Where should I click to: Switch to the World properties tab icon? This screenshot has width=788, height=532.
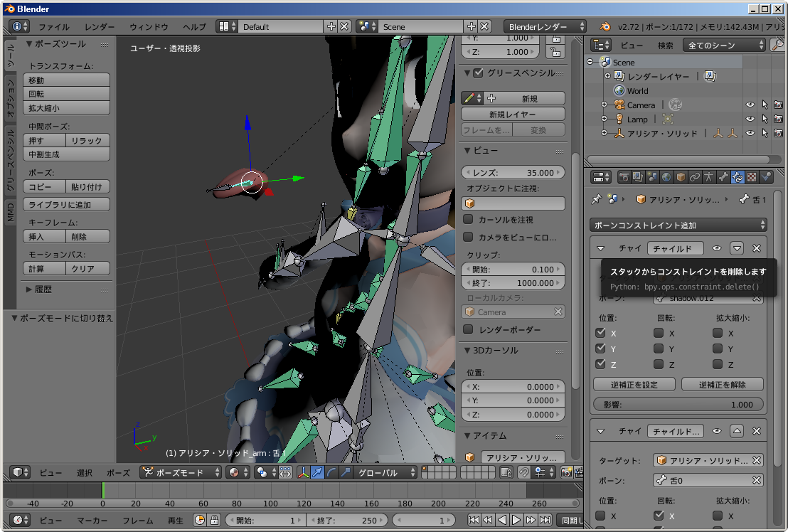pyautogui.click(x=666, y=177)
